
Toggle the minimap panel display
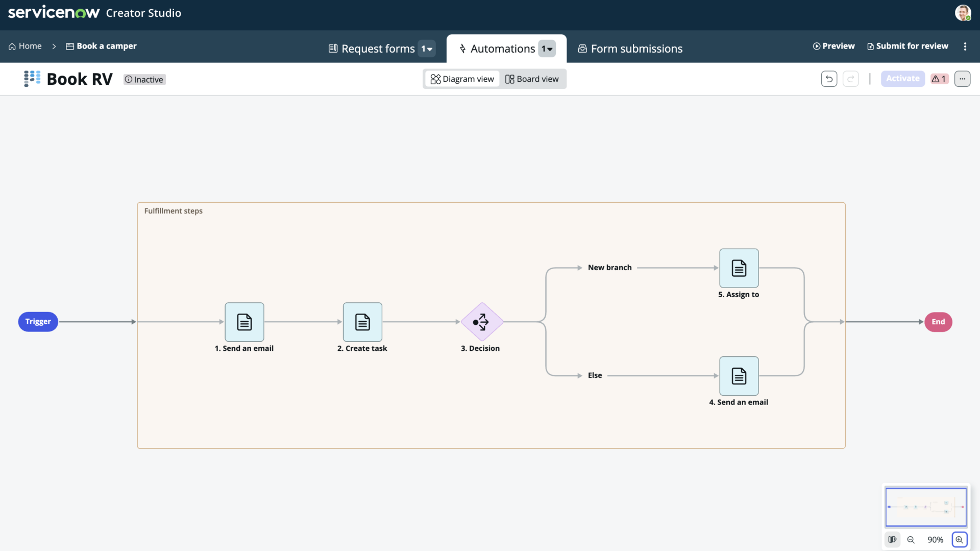(x=892, y=539)
